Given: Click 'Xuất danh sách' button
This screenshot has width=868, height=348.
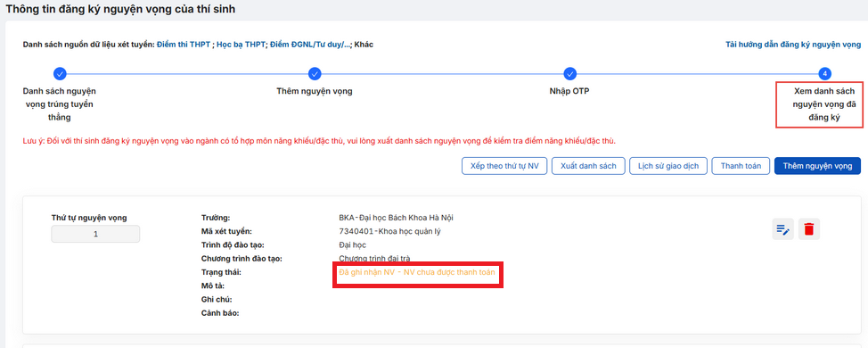Looking at the screenshot, I should coord(588,166).
